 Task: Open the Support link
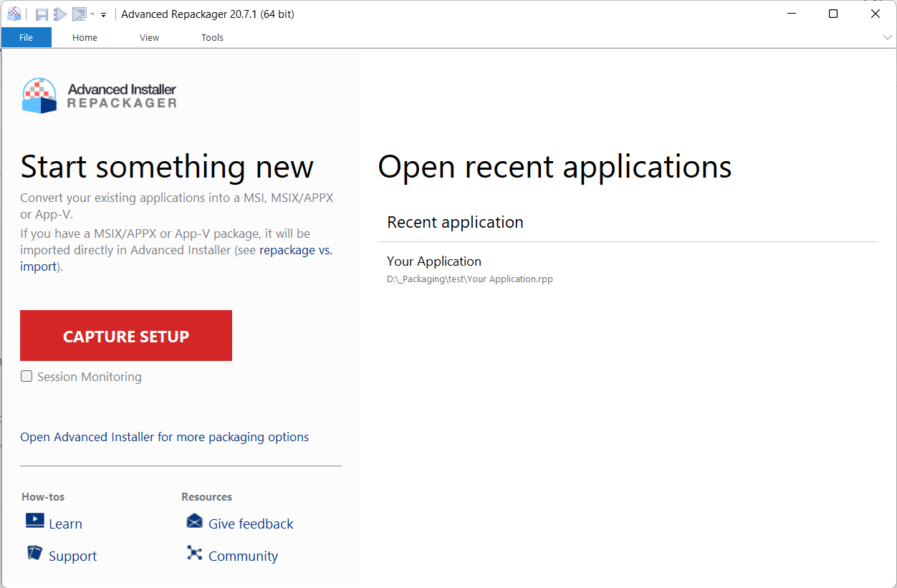pyautogui.click(x=72, y=556)
